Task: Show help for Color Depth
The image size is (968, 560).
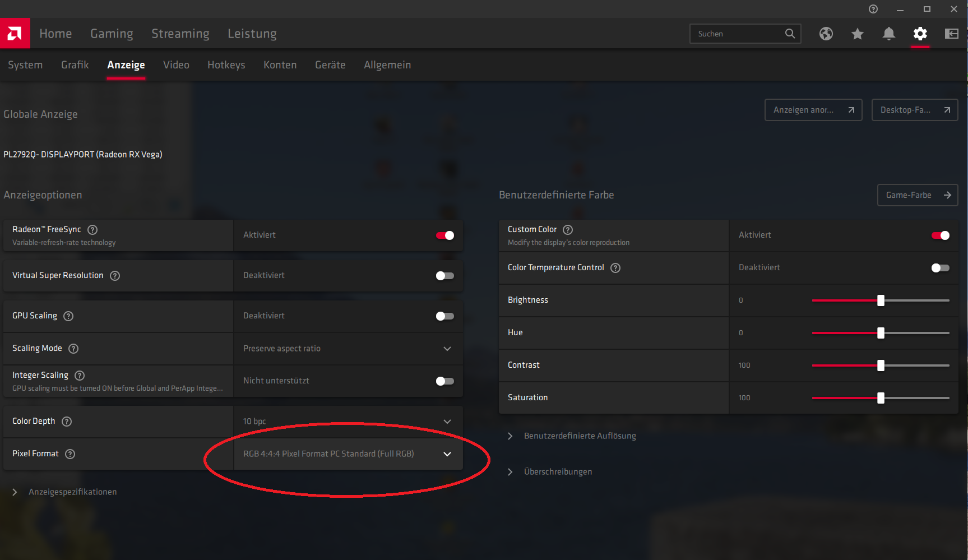Action: (67, 422)
